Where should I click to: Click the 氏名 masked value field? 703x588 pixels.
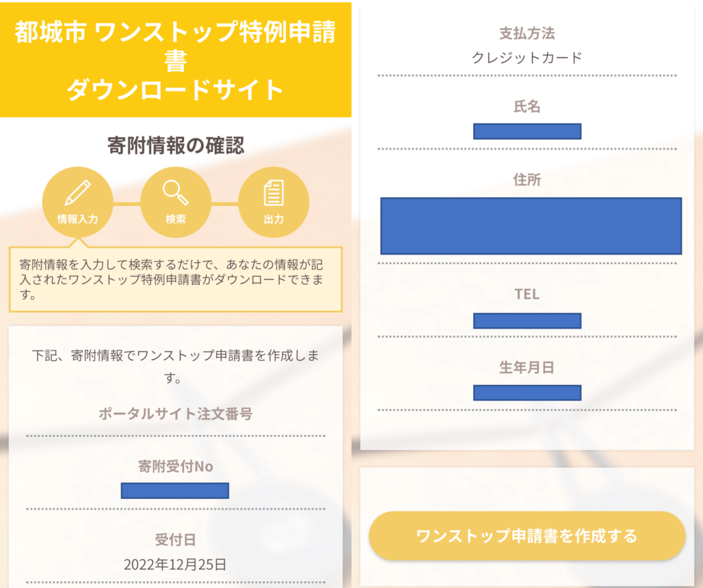[x=527, y=131]
